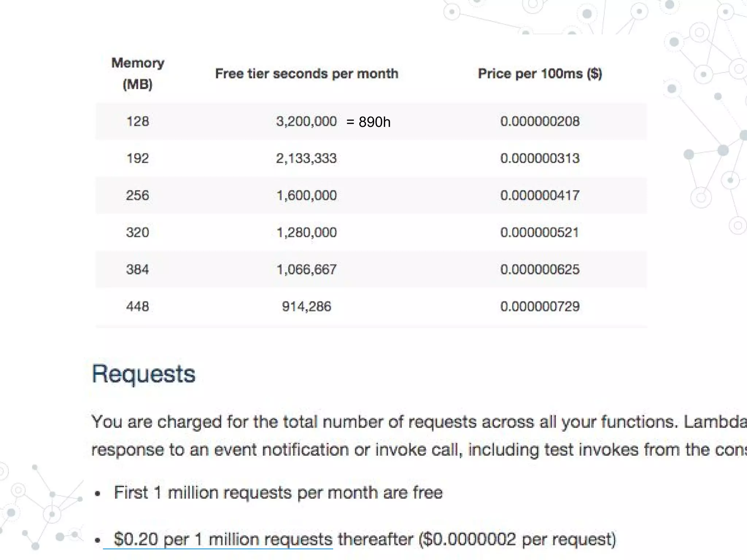Click the 384 MB memory cell
Image resolution: width=747 pixels, height=560 pixels.
point(138,270)
